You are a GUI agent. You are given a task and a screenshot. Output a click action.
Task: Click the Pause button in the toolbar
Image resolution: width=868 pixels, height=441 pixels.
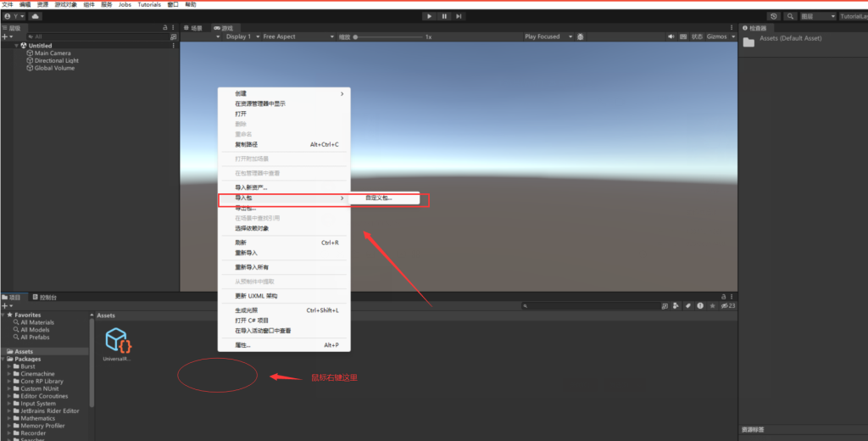click(444, 16)
